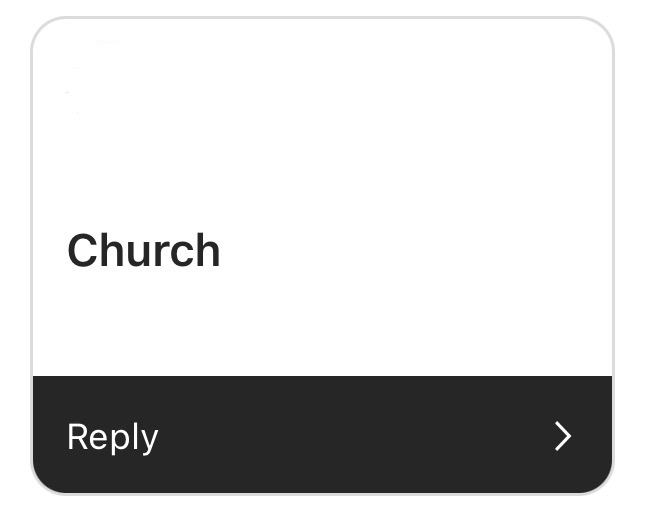
Task: Select the Church heading text
Action: 143,250
